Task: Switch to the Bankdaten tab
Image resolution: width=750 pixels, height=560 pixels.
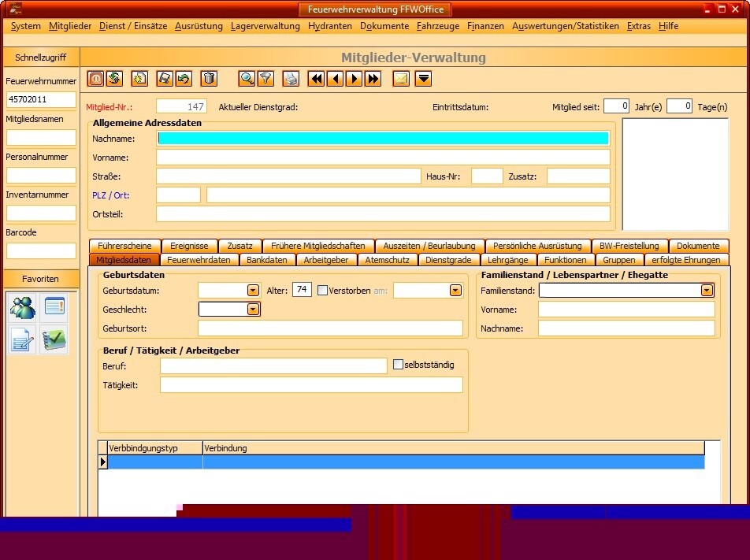Action: pos(267,260)
